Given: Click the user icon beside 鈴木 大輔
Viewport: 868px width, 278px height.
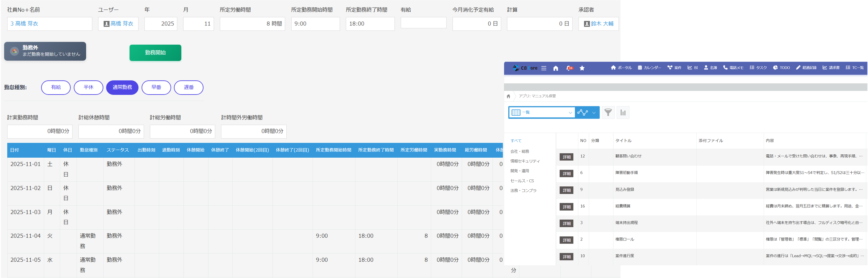Looking at the screenshot, I should 587,24.
